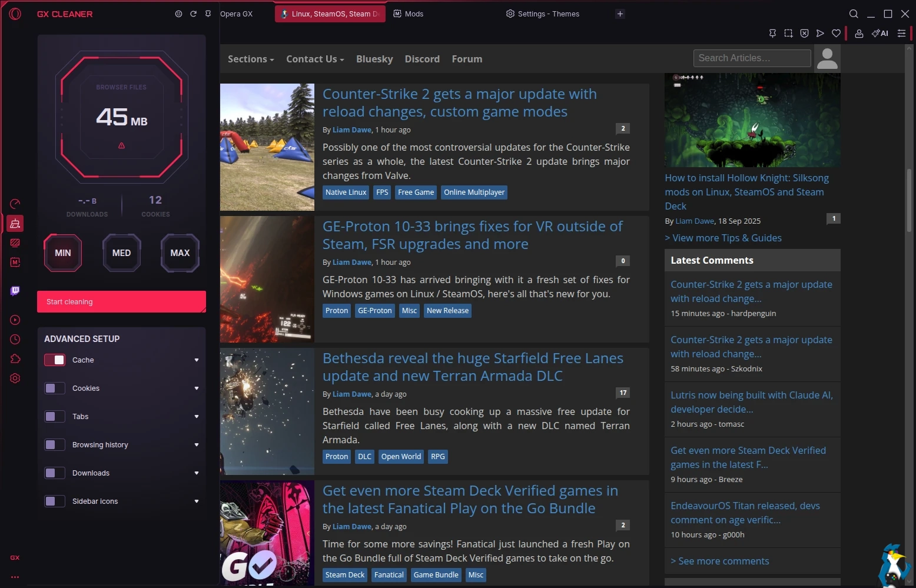Click the Aria AI toolbar button
The image size is (916, 588).
tap(880, 34)
